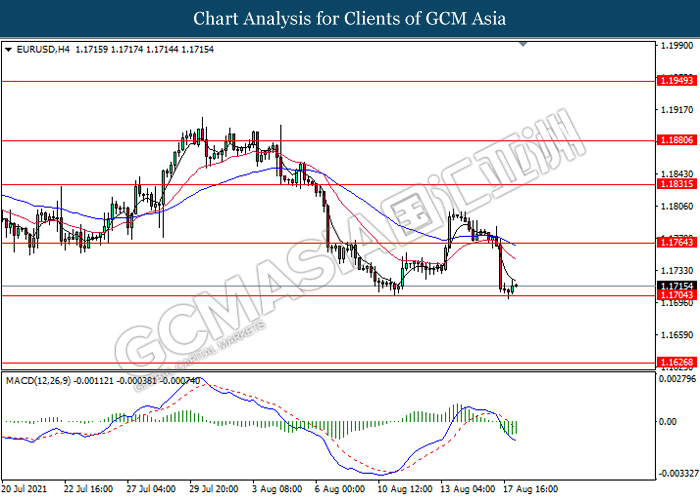Click the 27 Jul 04:00 time label
This screenshot has height=500, width=700.
pos(151,489)
